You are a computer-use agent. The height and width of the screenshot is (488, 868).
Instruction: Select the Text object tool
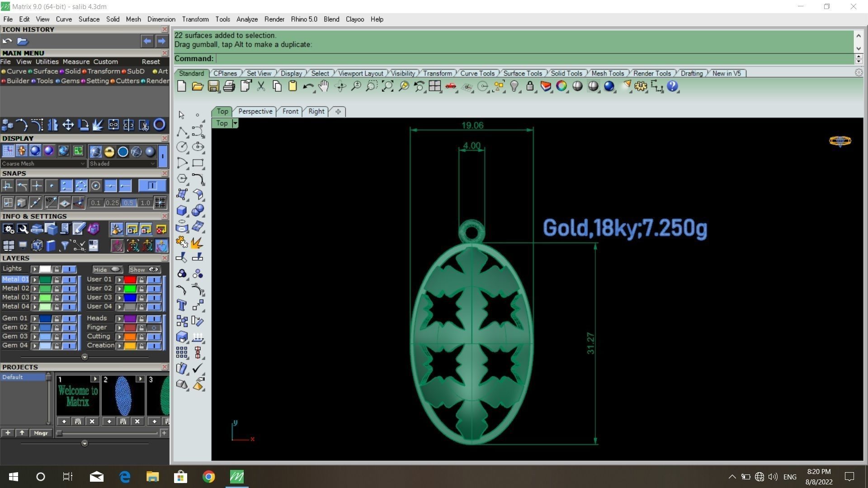(182, 305)
